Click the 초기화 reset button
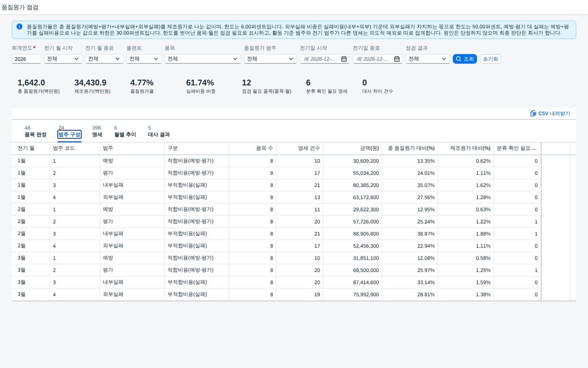 pos(491,59)
